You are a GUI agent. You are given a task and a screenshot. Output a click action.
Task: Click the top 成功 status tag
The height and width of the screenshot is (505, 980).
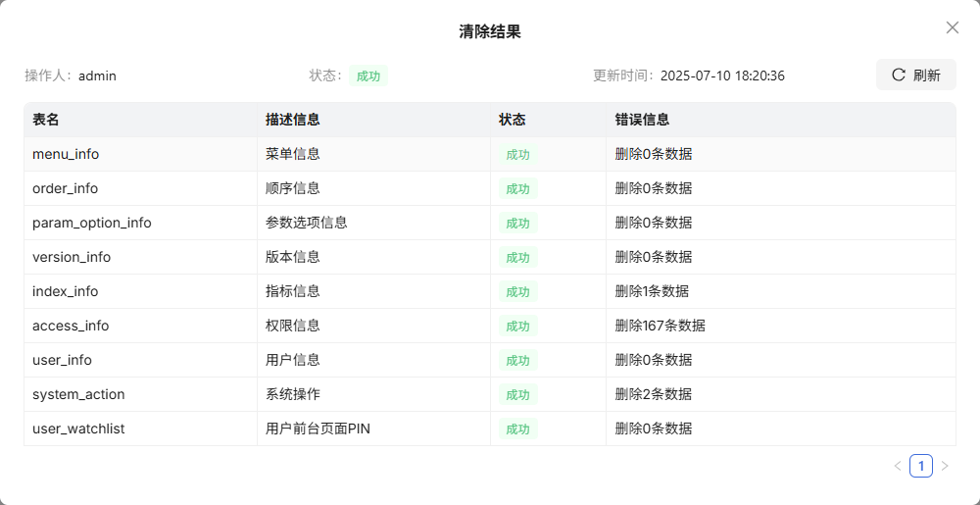coord(368,76)
